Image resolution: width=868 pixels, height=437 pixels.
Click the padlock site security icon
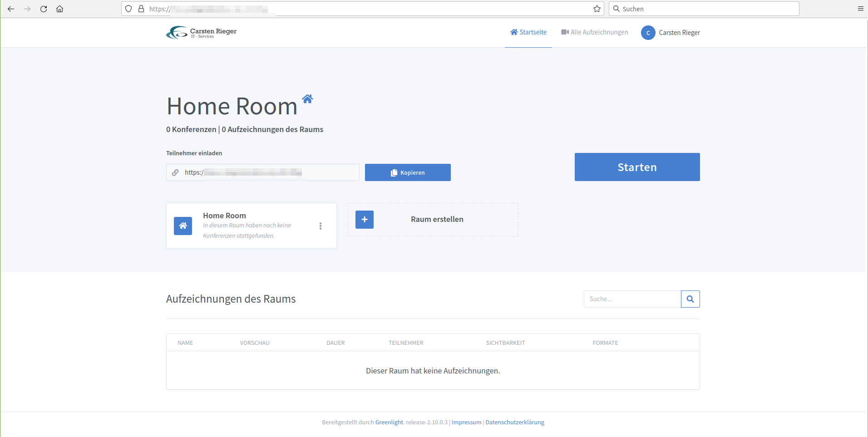(x=141, y=9)
